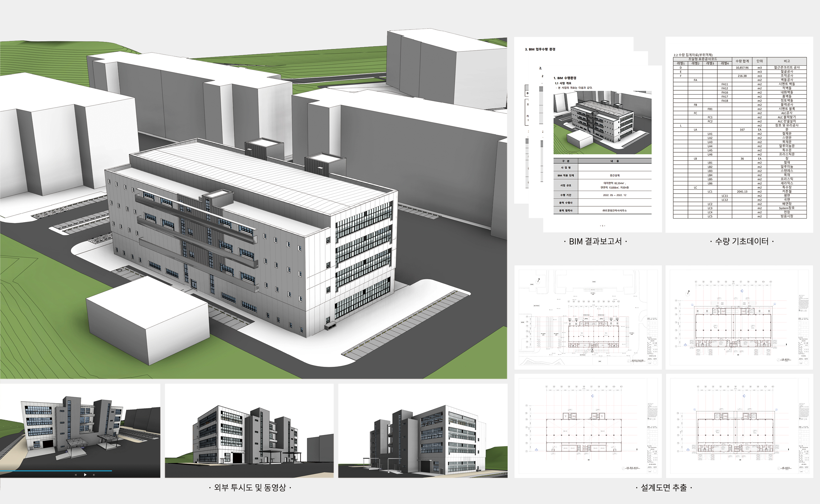Click the building image inside BIM report page
The image size is (820, 504).
[x=602, y=122]
